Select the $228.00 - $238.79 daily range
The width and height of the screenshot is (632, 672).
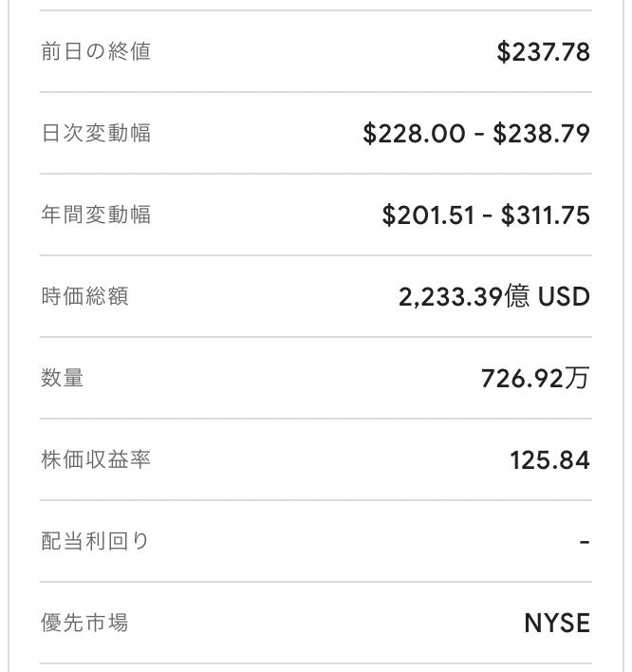tap(476, 133)
